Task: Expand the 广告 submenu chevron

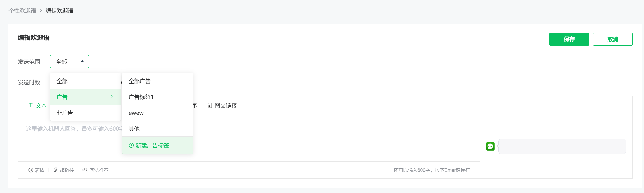Action: pos(112,97)
